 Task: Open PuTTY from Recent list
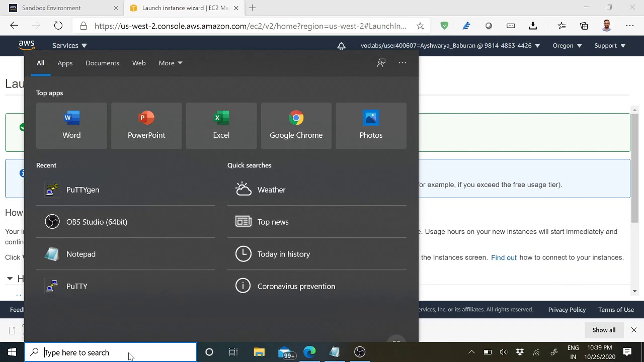click(126, 286)
